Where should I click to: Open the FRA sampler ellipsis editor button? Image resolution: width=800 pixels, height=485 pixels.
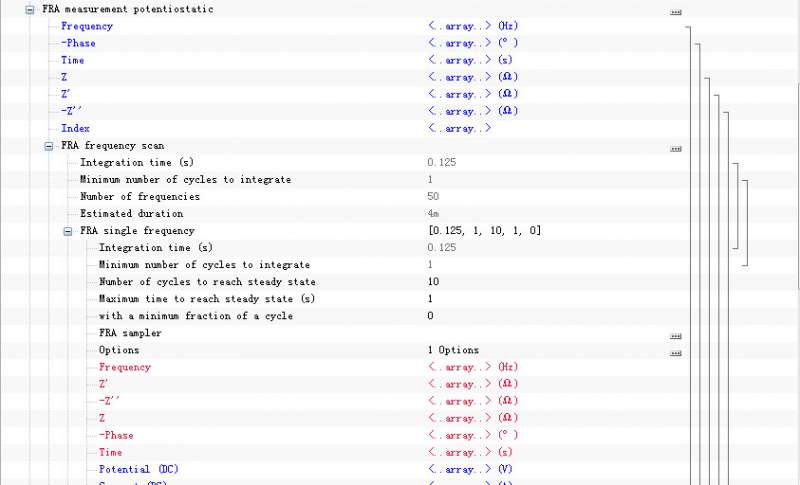tap(676, 335)
